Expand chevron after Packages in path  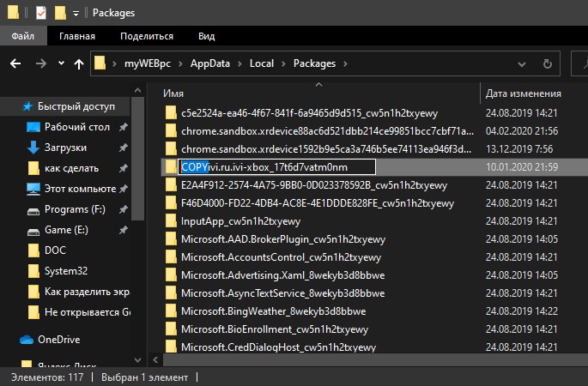(x=345, y=63)
